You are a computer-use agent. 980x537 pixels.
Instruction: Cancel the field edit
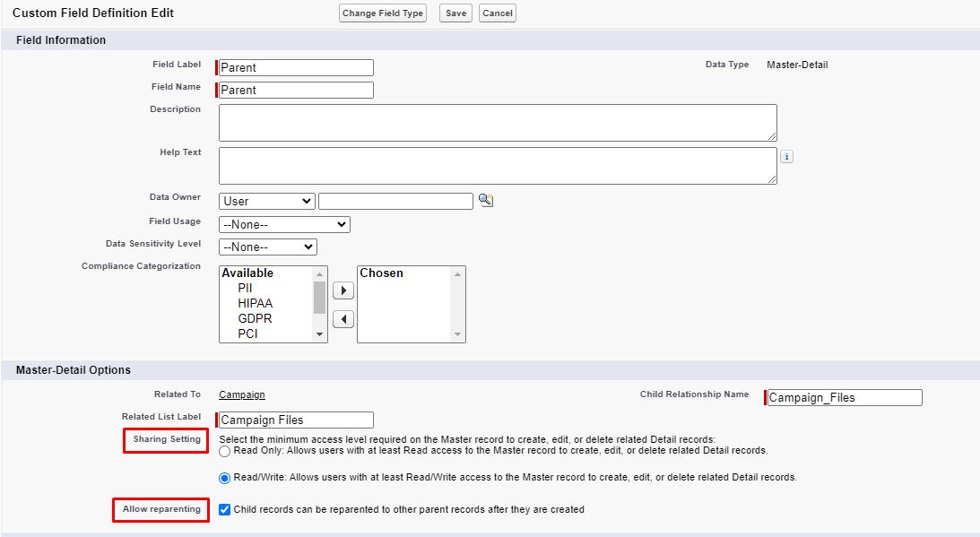(x=498, y=13)
